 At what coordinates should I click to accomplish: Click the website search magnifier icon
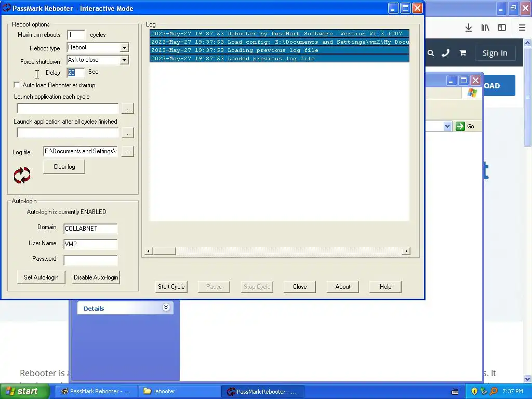pyautogui.click(x=431, y=53)
